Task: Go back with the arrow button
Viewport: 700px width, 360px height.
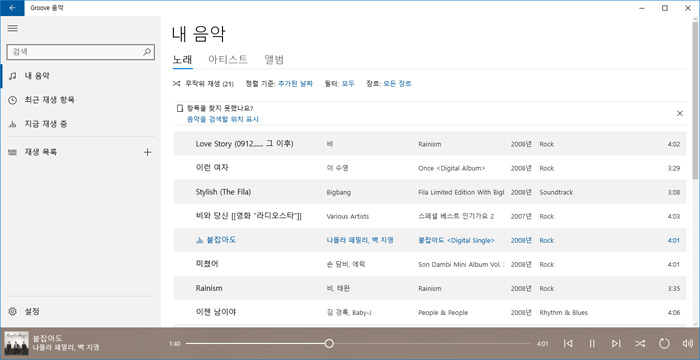Action: click(x=12, y=8)
